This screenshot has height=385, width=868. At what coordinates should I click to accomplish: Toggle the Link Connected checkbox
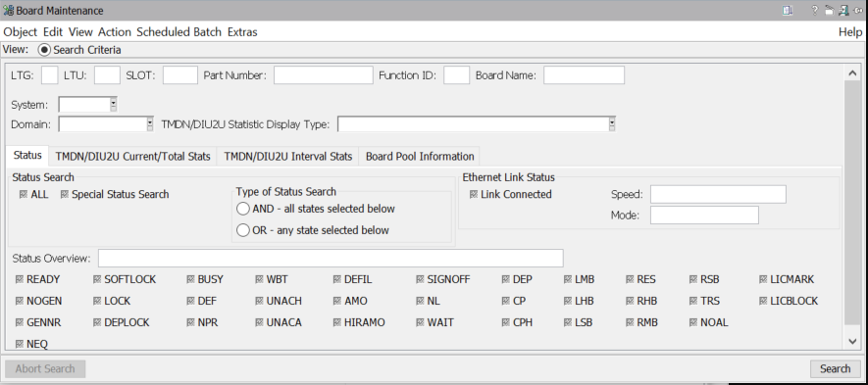coord(474,195)
